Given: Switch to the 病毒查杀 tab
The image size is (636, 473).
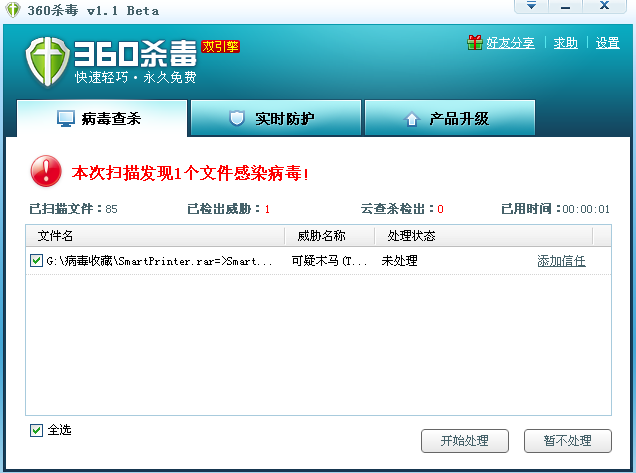Looking at the screenshot, I should click(102, 118).
